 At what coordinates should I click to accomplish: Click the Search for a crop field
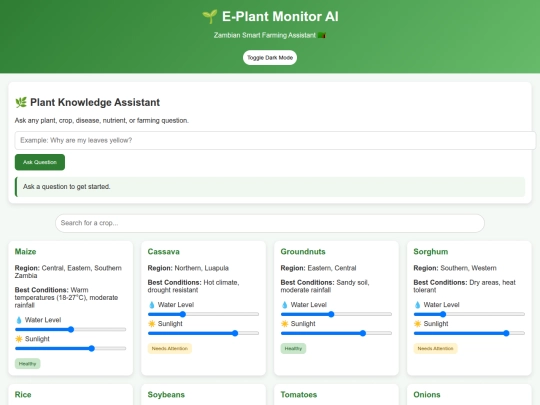click(x=270, y=223)
